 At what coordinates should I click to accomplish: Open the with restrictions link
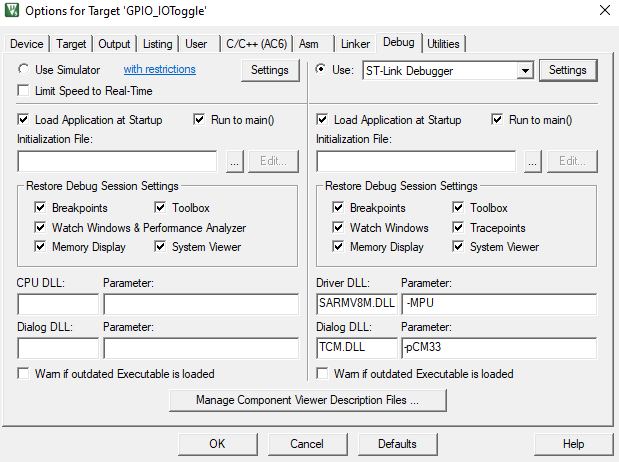[x=159, y=69]
